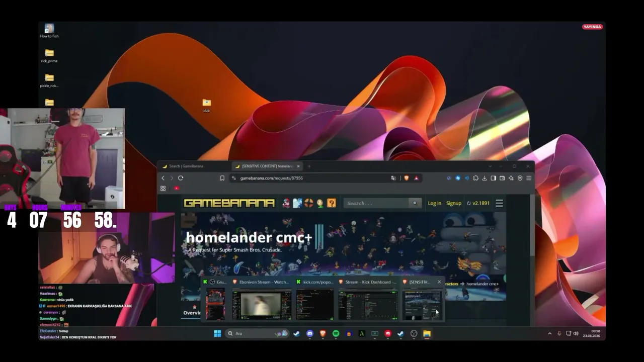
Task: Toggle the browser sidebar panel icon
Action: [x=493, y=178]
